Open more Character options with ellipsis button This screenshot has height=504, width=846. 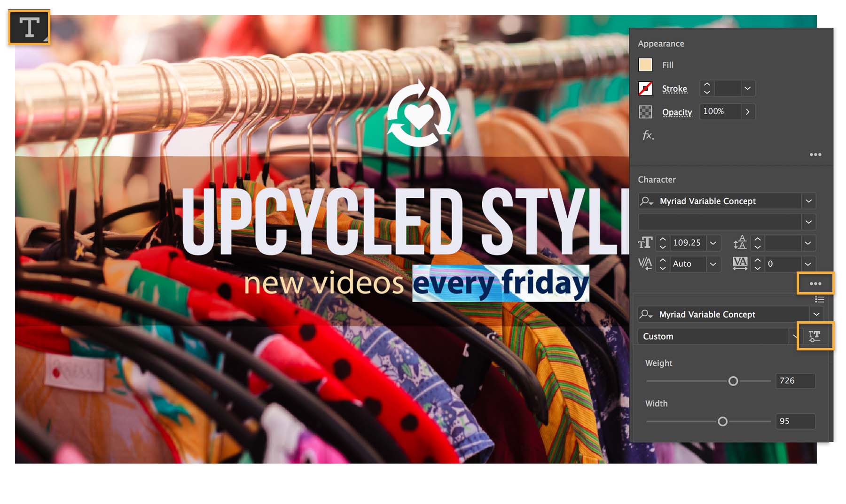coord(816,283)
